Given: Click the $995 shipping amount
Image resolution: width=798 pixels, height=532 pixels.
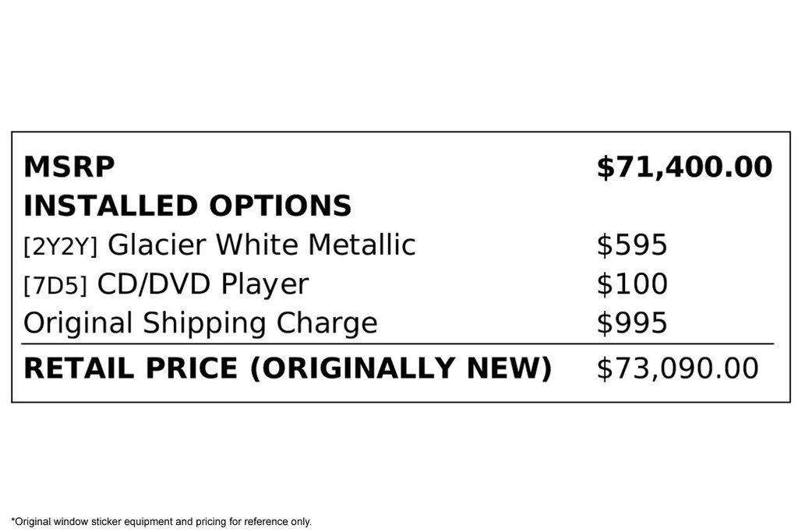Looking at the screenshot, I should click(631, 323).
